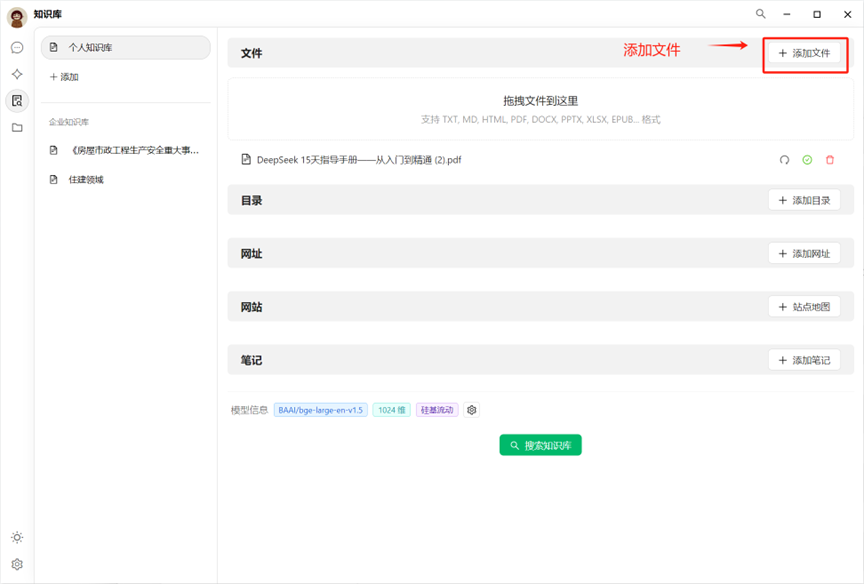The height and width of the screenshot is (584, 864).
Task: Click the refresh icon for DeepSeek PDF
Action: click(784, 160)
